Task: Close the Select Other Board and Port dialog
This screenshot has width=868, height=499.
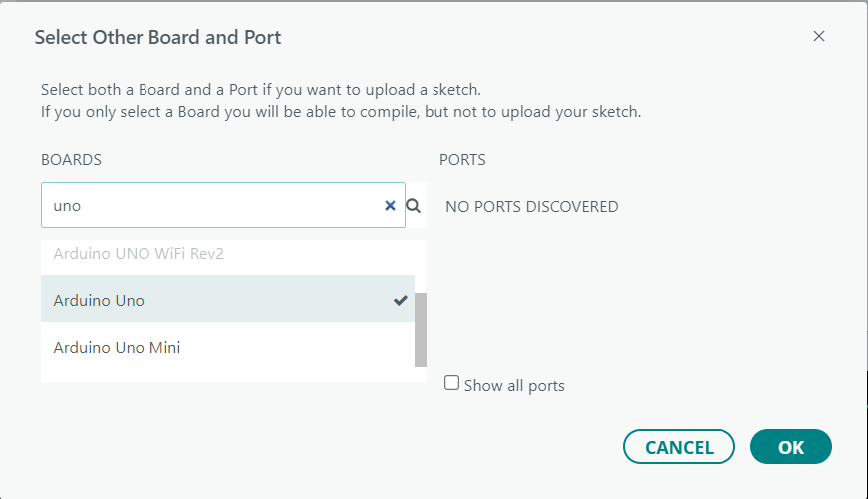Action: point(819,37)
